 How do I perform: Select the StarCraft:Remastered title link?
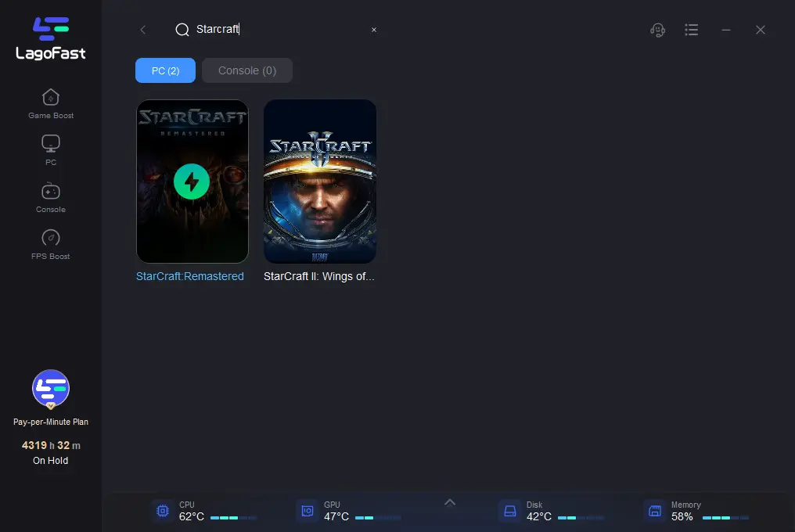(190, 276)
